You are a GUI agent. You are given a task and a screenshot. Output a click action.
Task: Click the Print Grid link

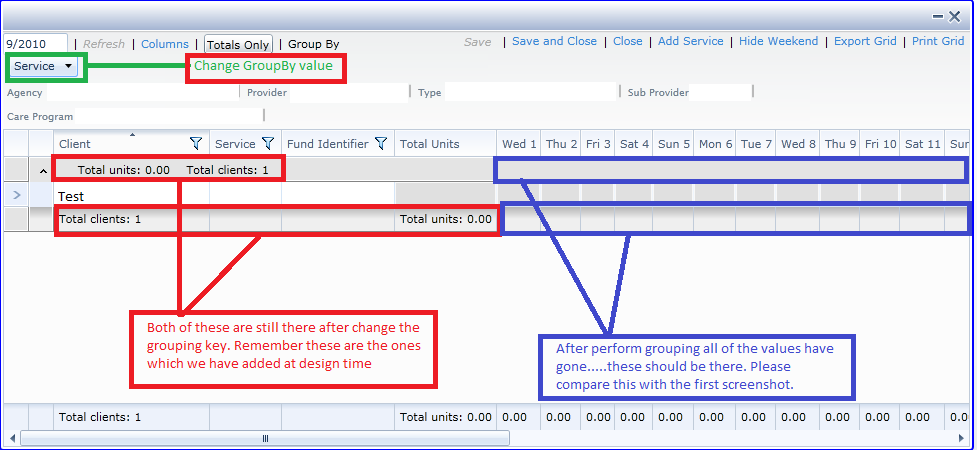938,41
